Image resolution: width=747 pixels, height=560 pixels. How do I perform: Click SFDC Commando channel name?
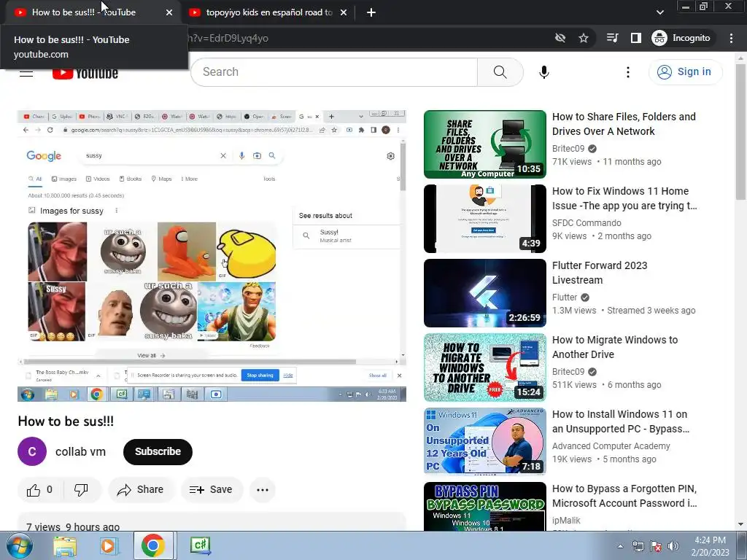pos(587,223)
